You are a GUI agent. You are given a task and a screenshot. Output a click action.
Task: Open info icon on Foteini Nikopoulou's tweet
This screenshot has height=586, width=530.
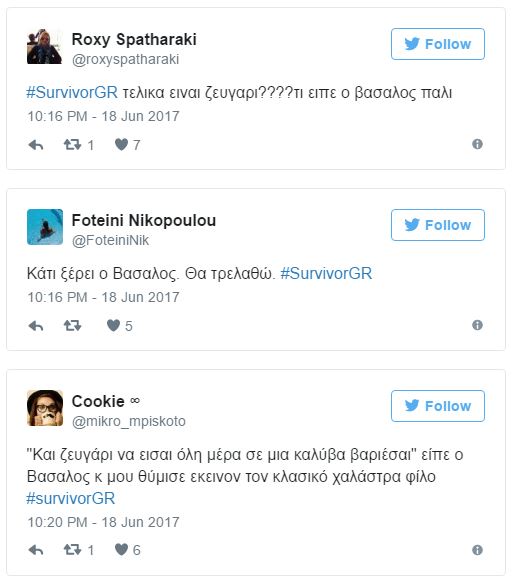(x=477, y=325)
